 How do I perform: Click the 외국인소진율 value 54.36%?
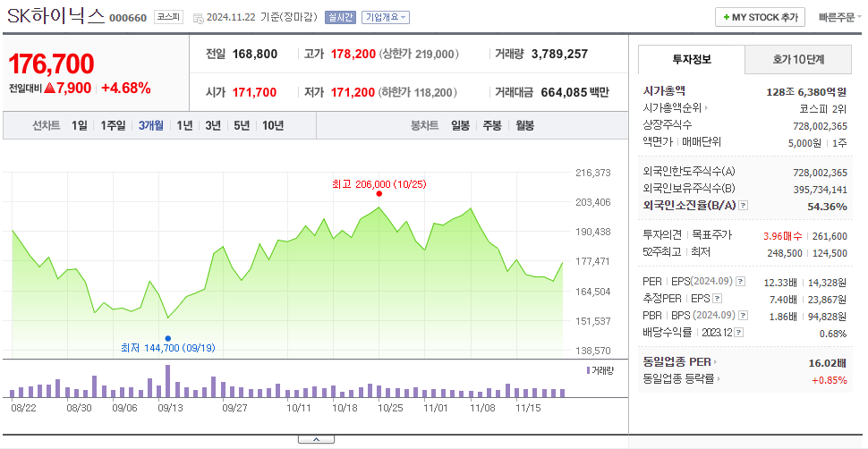pyautogui.click(x=827, y=207)
